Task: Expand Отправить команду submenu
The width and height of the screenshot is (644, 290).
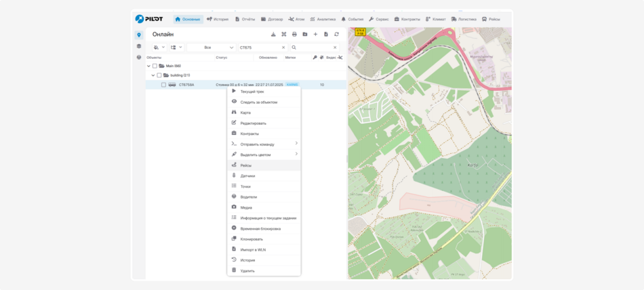Action: coord(296,143)
